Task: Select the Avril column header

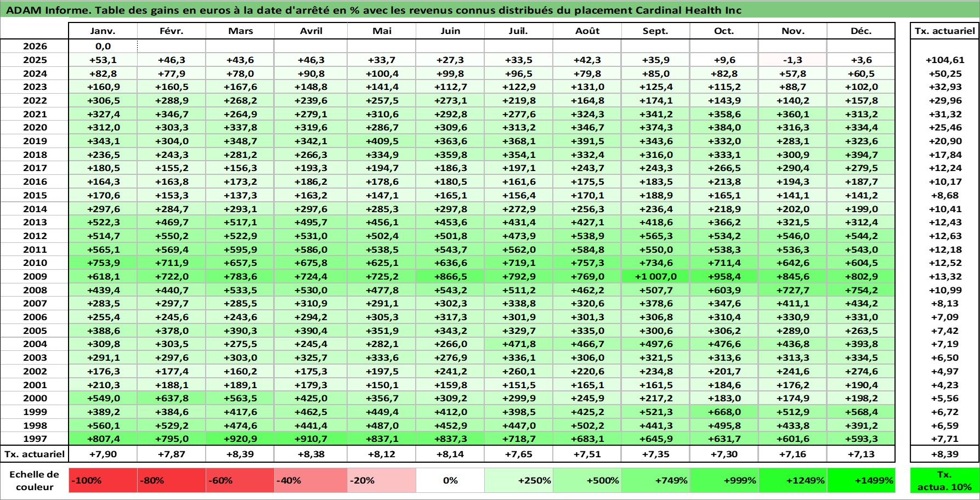Action: click(x=311, y=31)
